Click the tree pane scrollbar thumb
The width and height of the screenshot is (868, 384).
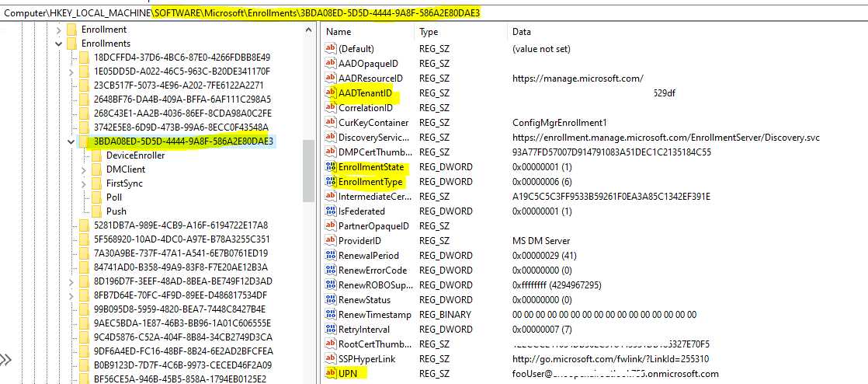(x=307, y=173)
